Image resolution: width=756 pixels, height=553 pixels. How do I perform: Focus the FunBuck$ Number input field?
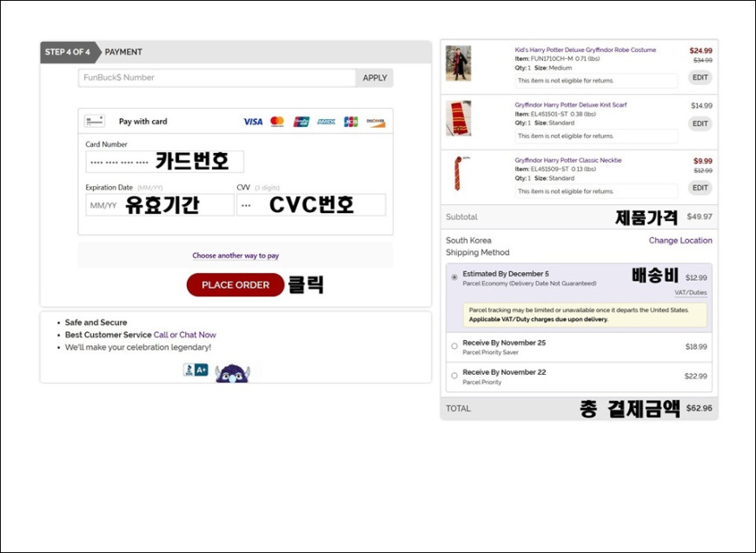click(x=217, y=77)
